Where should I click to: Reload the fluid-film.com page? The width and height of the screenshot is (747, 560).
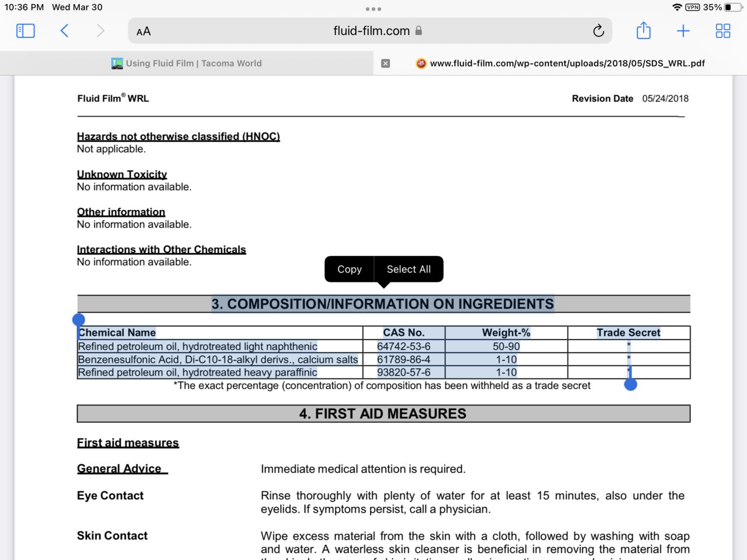click(x=598, y=31)
